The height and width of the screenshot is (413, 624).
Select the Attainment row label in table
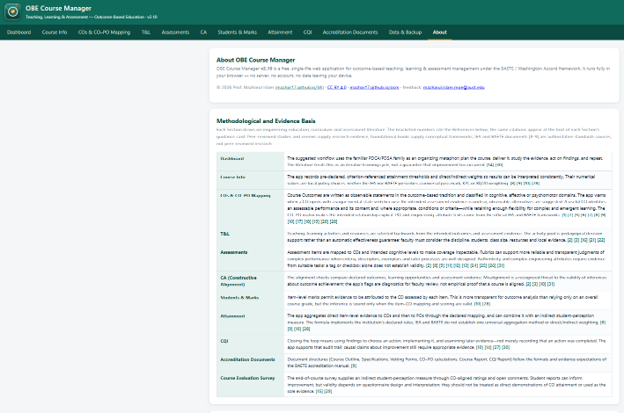click(x=233, y=316)
